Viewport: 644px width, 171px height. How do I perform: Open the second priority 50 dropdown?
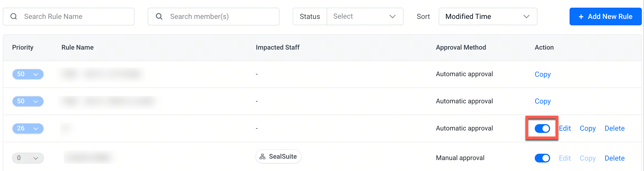coord(28,101)
